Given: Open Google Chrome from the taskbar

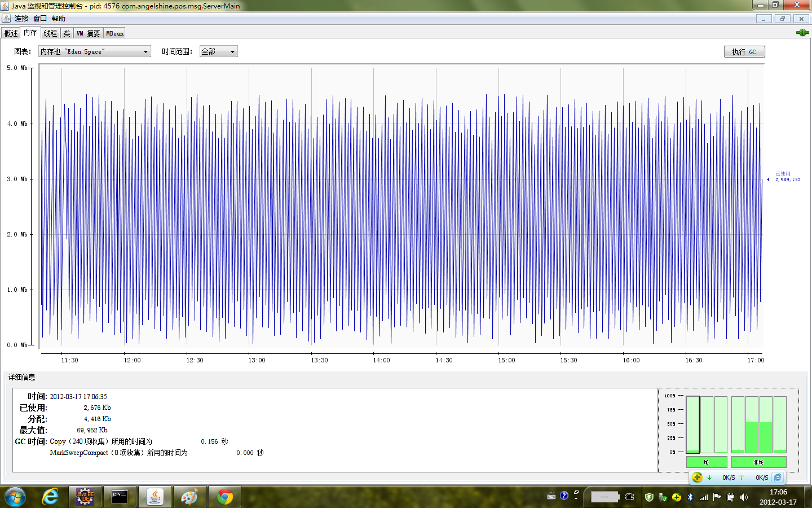Looking at the screenshot, I should 224,497.
